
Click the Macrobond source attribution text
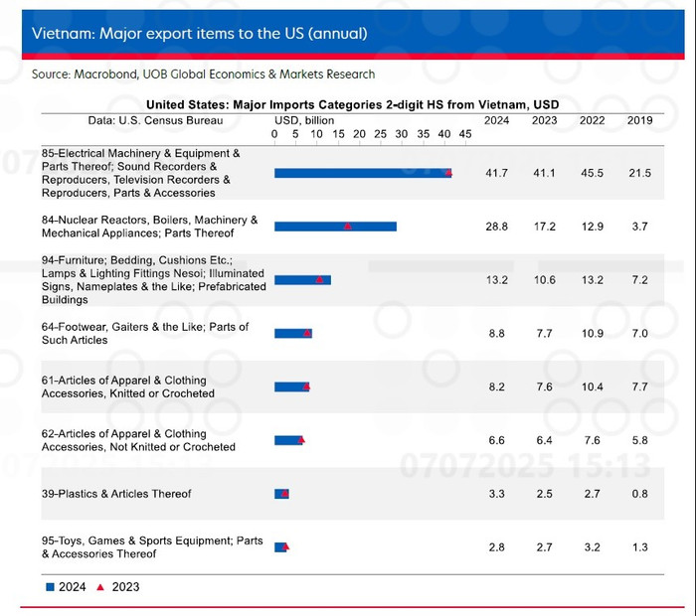(203, 75)
